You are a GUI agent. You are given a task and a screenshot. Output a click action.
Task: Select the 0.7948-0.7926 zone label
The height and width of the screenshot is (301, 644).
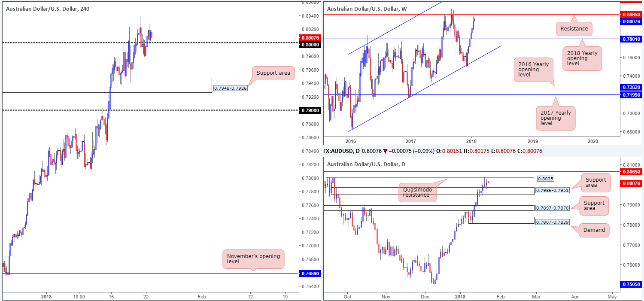pyautogui.click(x=230, y=88)
